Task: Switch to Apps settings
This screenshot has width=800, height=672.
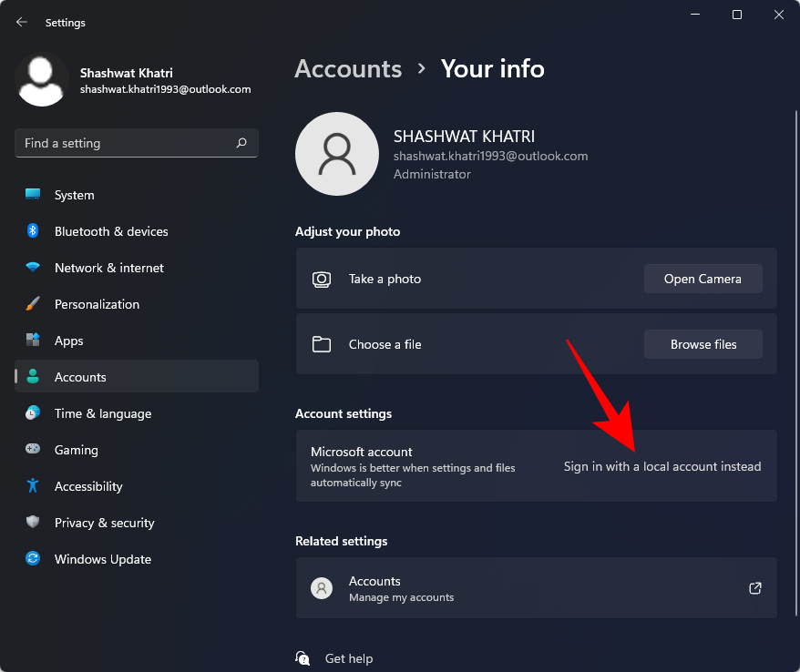Action: [33, 341]
